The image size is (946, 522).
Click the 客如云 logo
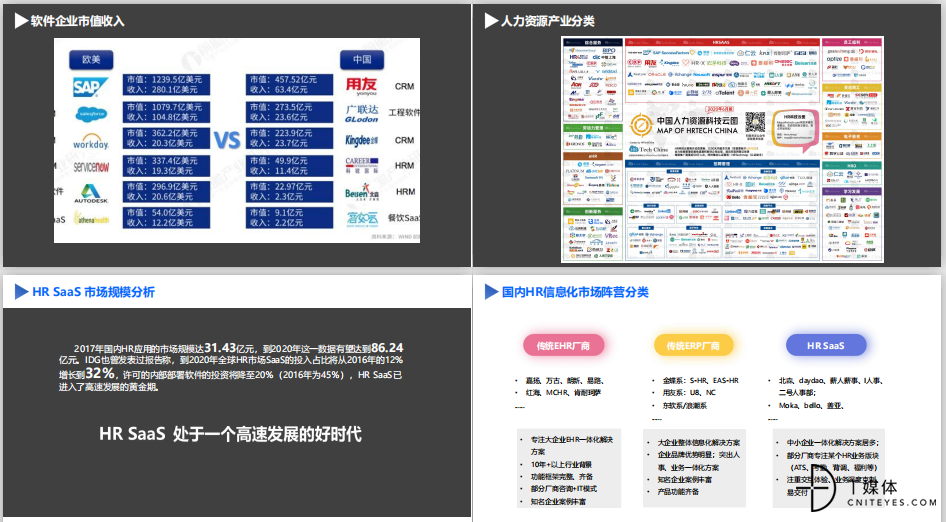362,218
